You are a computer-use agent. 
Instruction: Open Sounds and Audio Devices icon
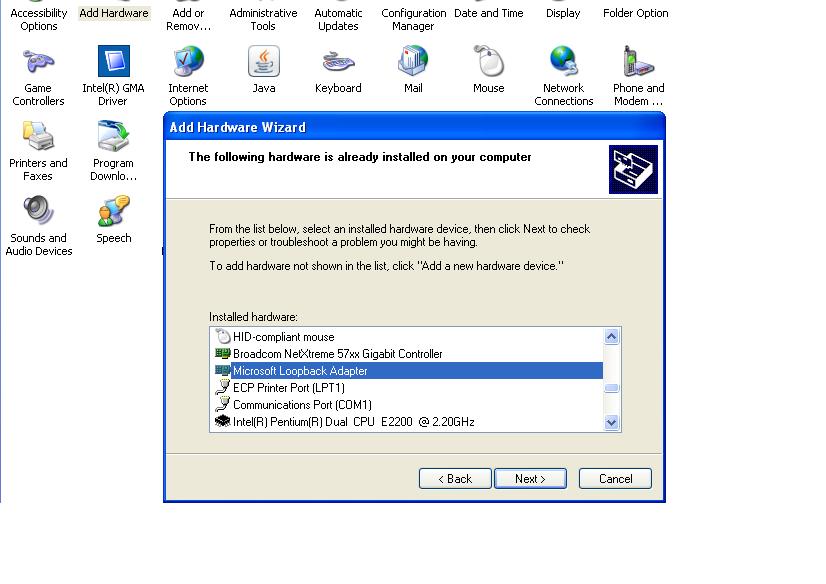click(38, 211)
